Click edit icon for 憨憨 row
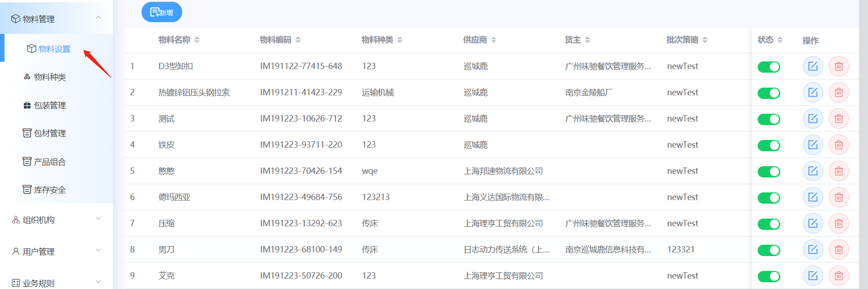The image size is (868, 289). click(x=812, y=171)
